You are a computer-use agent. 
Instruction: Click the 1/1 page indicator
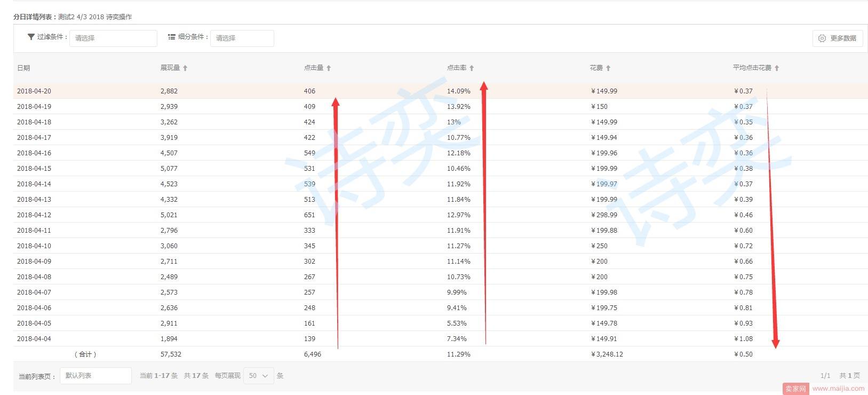coord(825,376)
